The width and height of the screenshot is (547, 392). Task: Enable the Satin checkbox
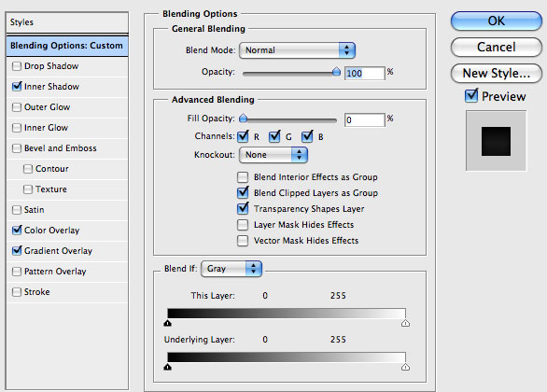(17, 210)
